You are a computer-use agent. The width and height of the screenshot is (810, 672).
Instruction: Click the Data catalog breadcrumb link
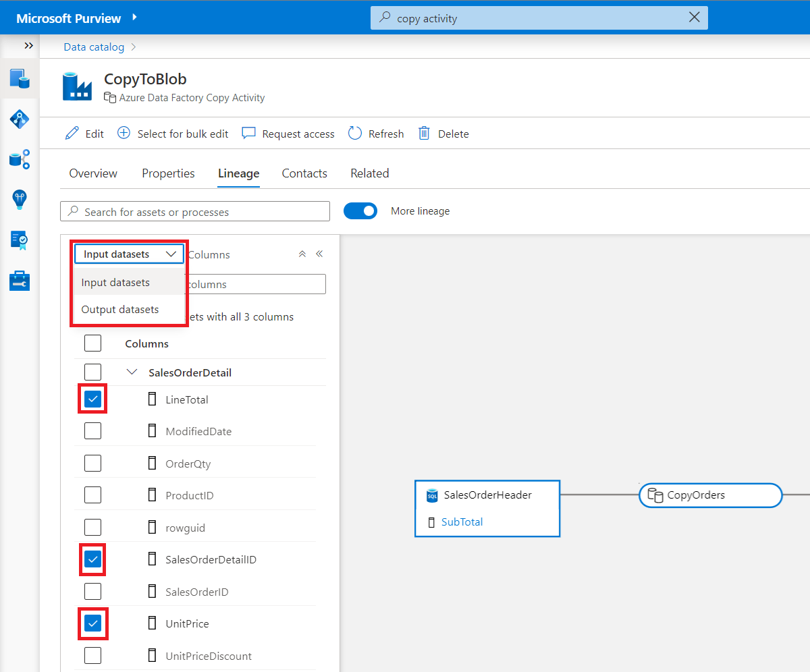[x=94, y=47]
